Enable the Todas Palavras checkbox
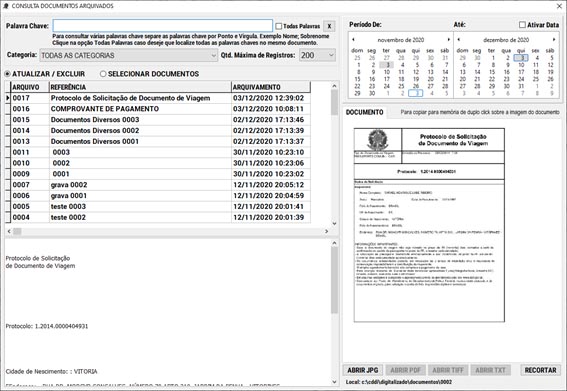The image size is (567, 391). [278, 26]
